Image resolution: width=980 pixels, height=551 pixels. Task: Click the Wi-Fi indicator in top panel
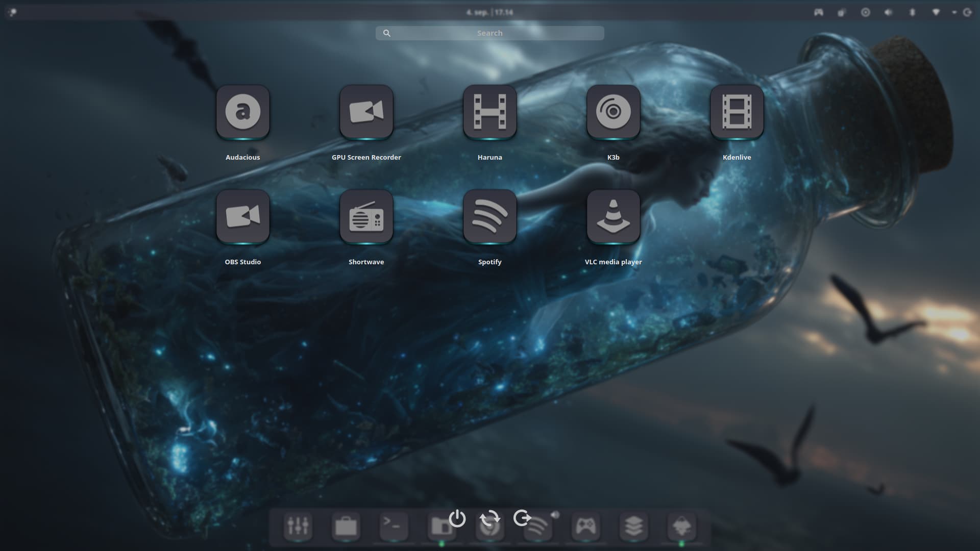click(x=936, y=12)
